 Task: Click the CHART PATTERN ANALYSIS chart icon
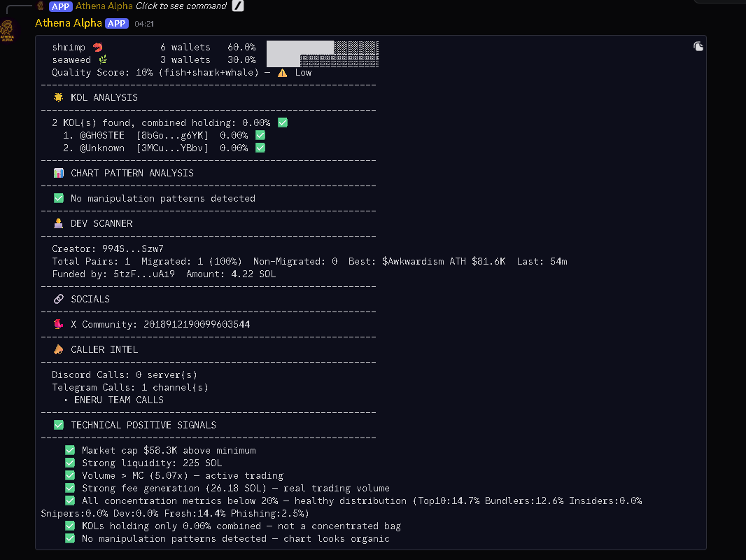[x=59, y=173]
